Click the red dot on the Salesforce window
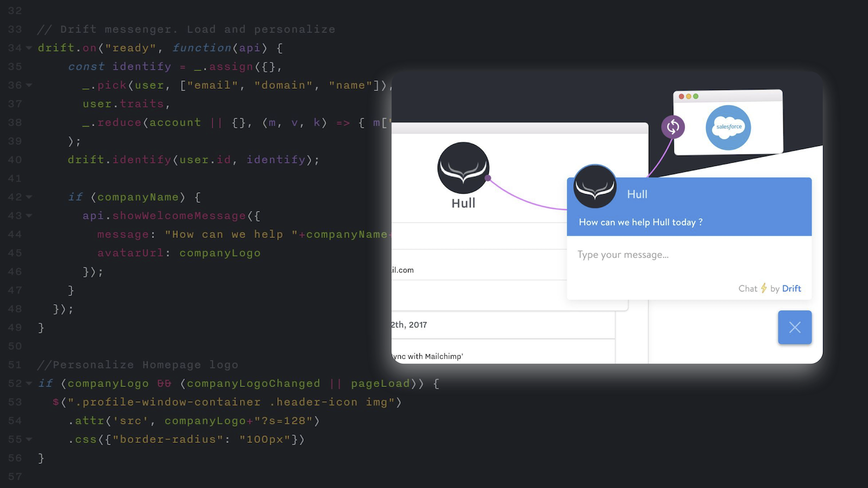This screenshot has width=868, height=488. tap(681, 97)
